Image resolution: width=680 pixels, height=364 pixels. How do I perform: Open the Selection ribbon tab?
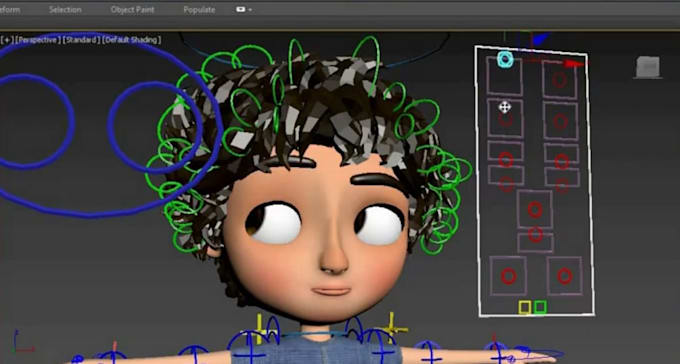point(65,10)
